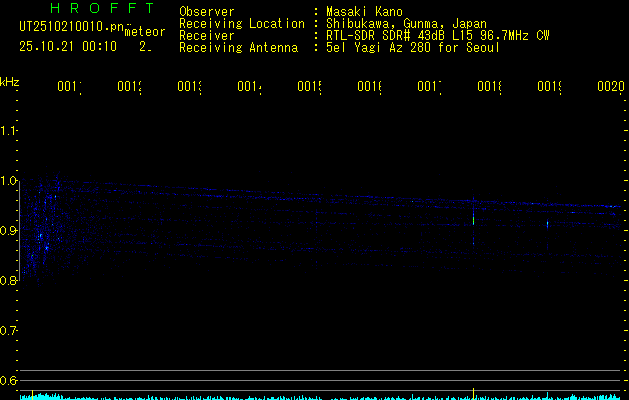Click the HROFFT title text
The image size is (629, 400).
pos(102,10)
